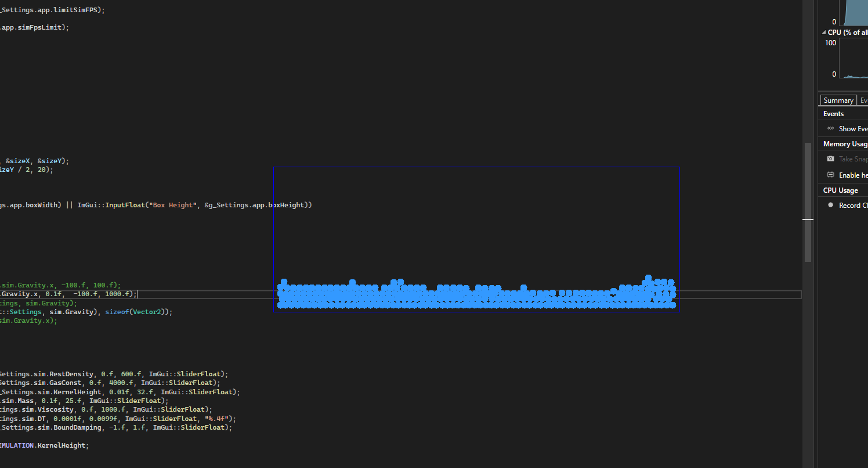Collapse the CPU graph section triangle
Viewport: 868px width, 468px height.
824,33
